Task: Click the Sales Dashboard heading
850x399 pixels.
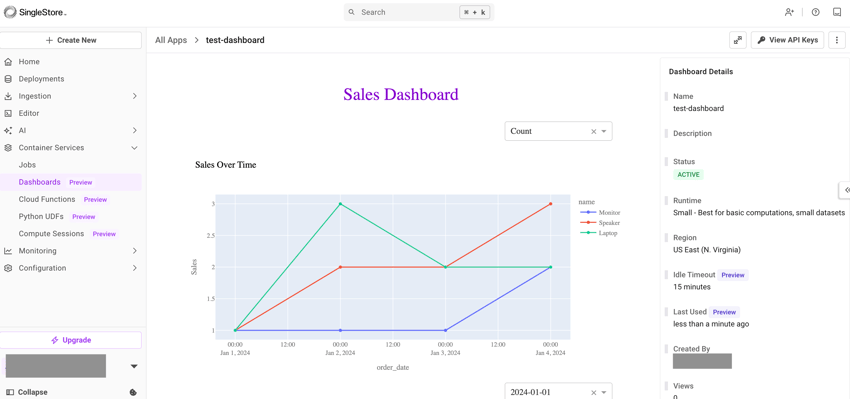Action: pos(401,94)
